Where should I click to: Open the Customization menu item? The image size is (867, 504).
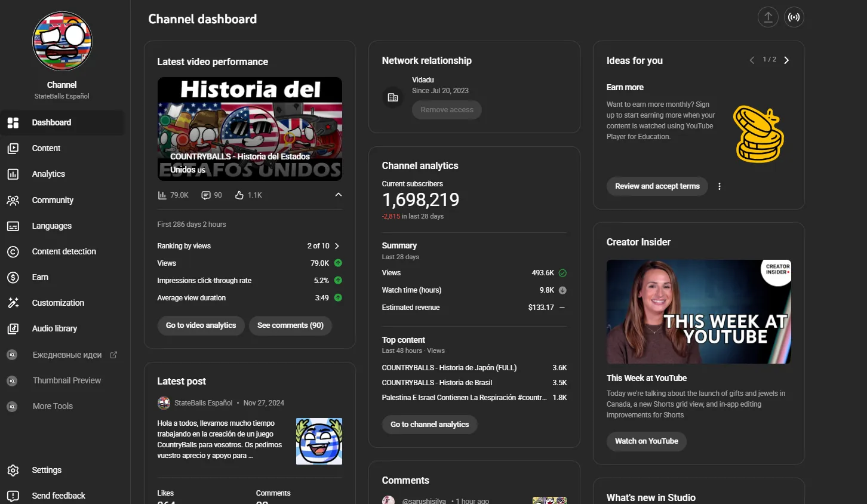point(63,303)
